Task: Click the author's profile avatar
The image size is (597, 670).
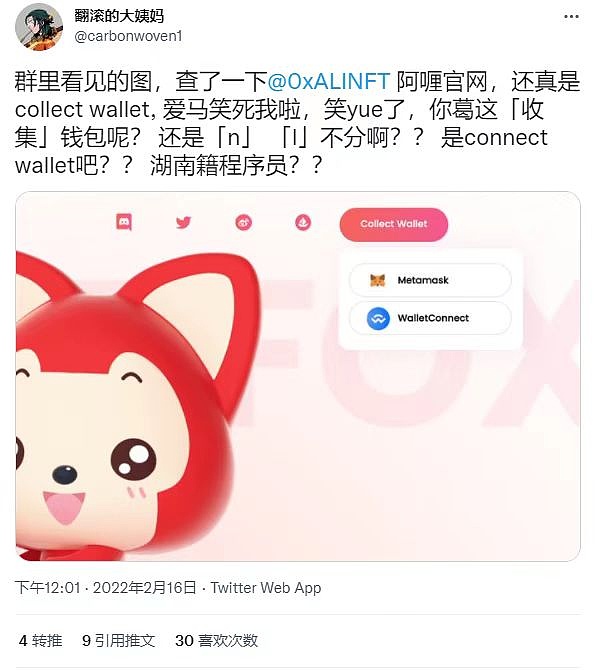Action: 39,27
